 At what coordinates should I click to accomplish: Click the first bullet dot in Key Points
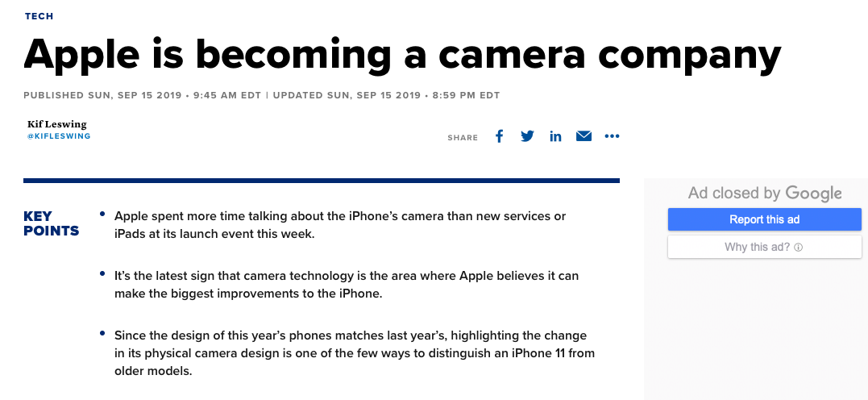[x=102, y=214]
